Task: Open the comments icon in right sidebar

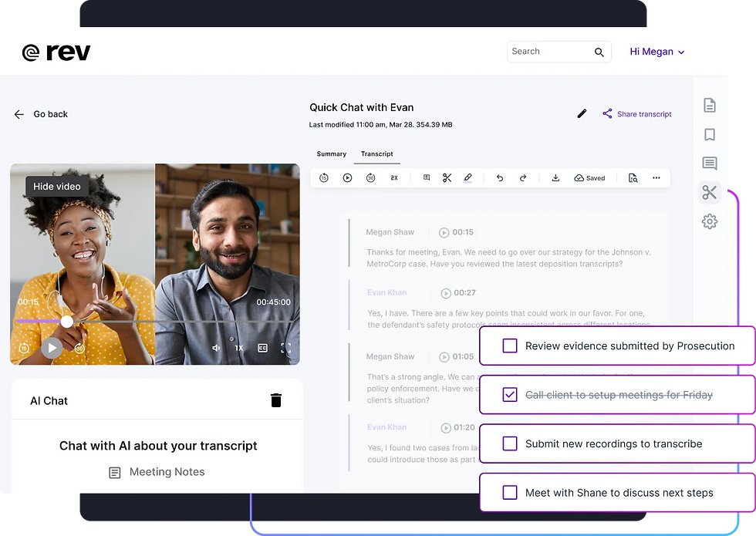Action: pos(710,163)
